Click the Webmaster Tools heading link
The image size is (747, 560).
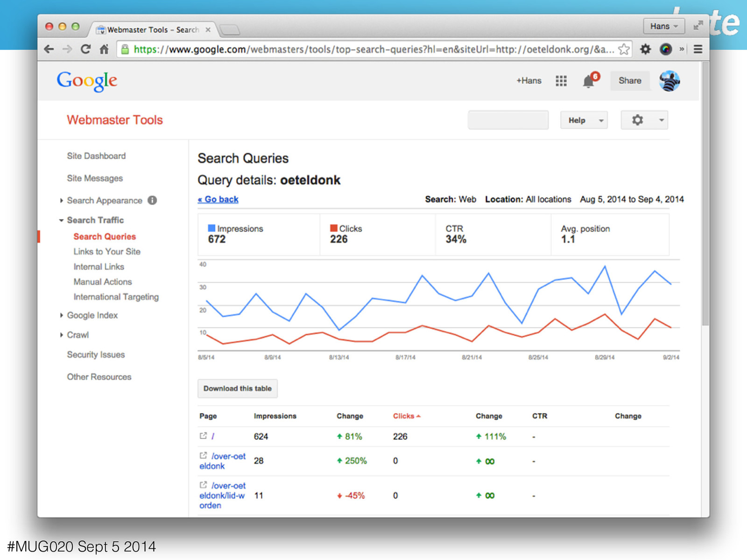(115, 120)
